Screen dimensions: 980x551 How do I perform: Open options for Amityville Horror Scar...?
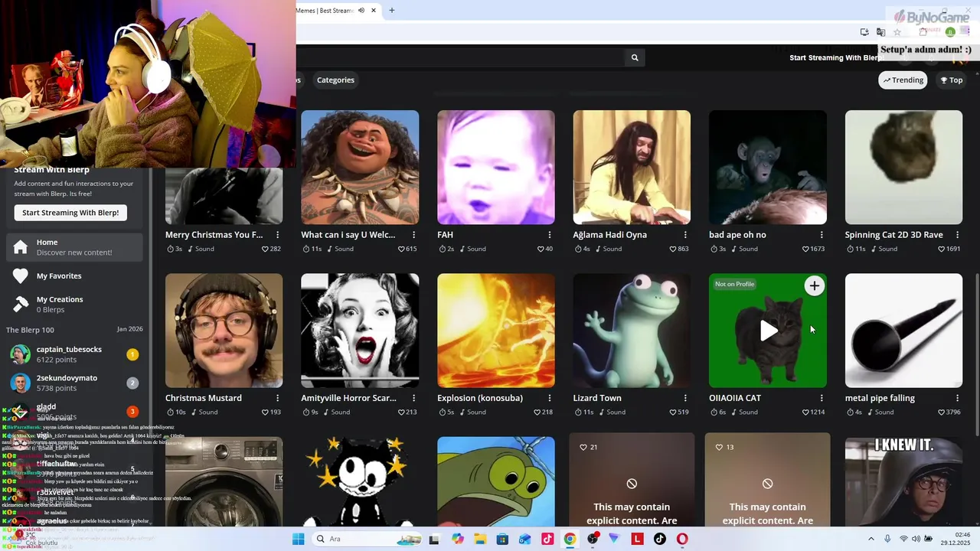(413, 398)
